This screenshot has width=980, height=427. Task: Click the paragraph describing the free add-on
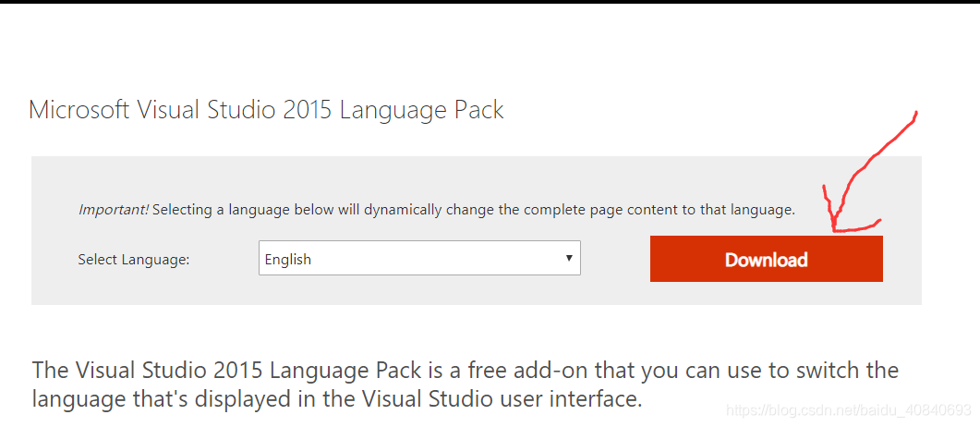click(x=465, y=384)
